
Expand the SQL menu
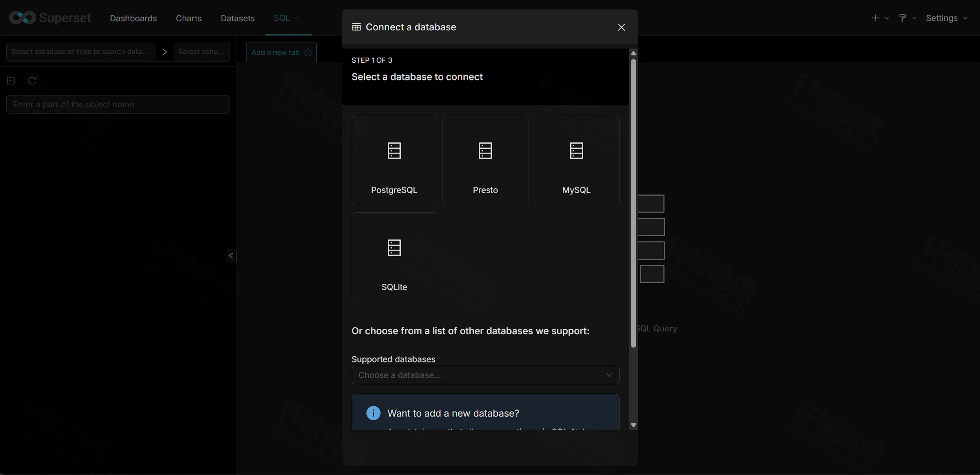[287, 18]
